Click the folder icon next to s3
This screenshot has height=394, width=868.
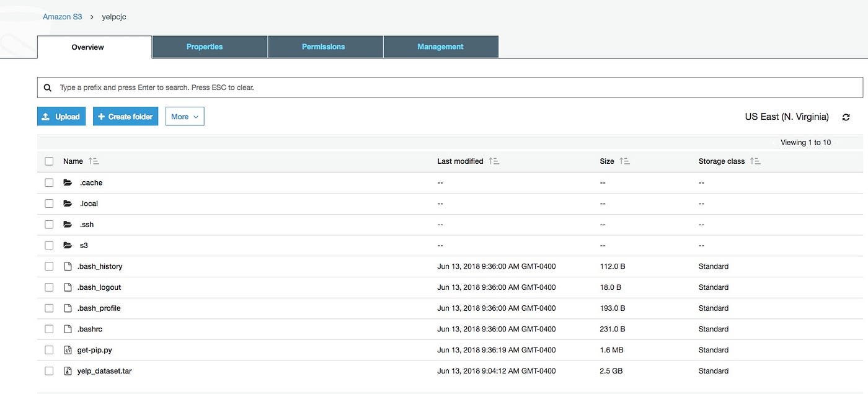(68, 244)
